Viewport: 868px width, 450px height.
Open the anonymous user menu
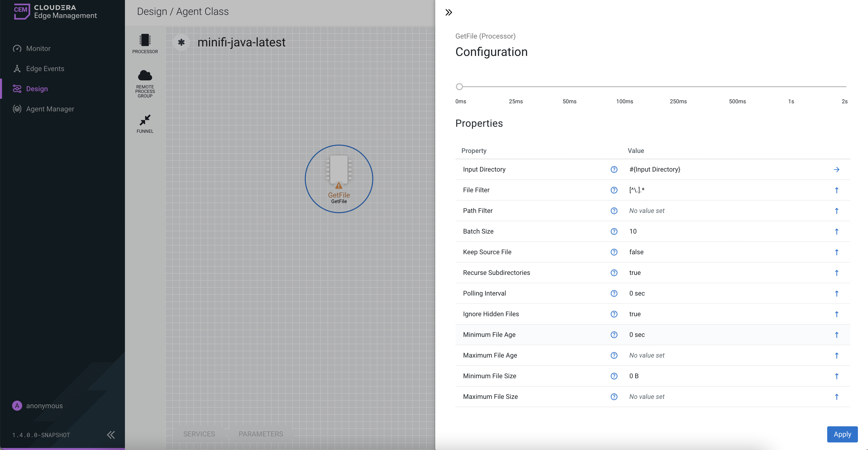37,406
